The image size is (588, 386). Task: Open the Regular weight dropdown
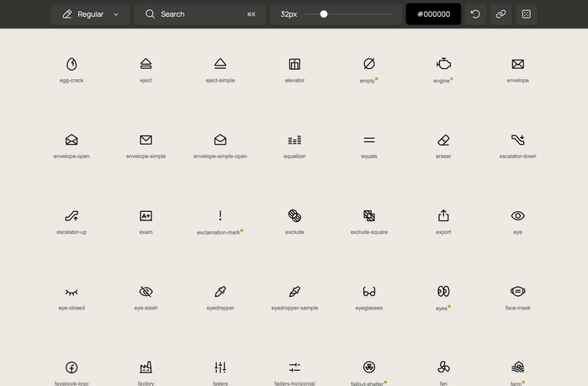click(90, 14)
